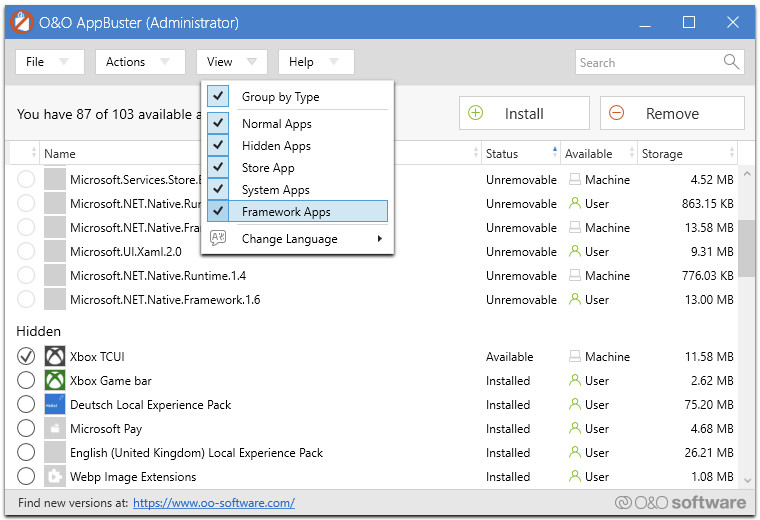Select the Webp Image Extensions radio button
This screenshot has height=520, width=760.
point(26,476)
